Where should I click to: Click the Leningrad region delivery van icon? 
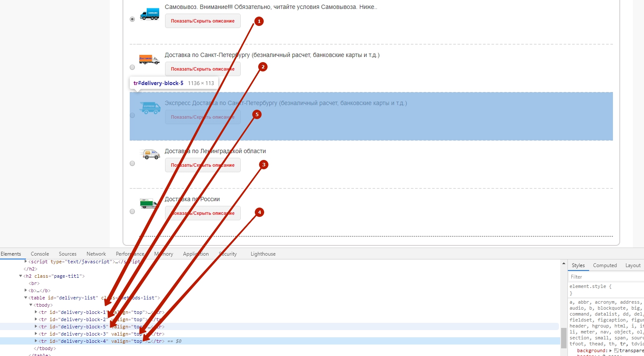(x=150, y=154)
